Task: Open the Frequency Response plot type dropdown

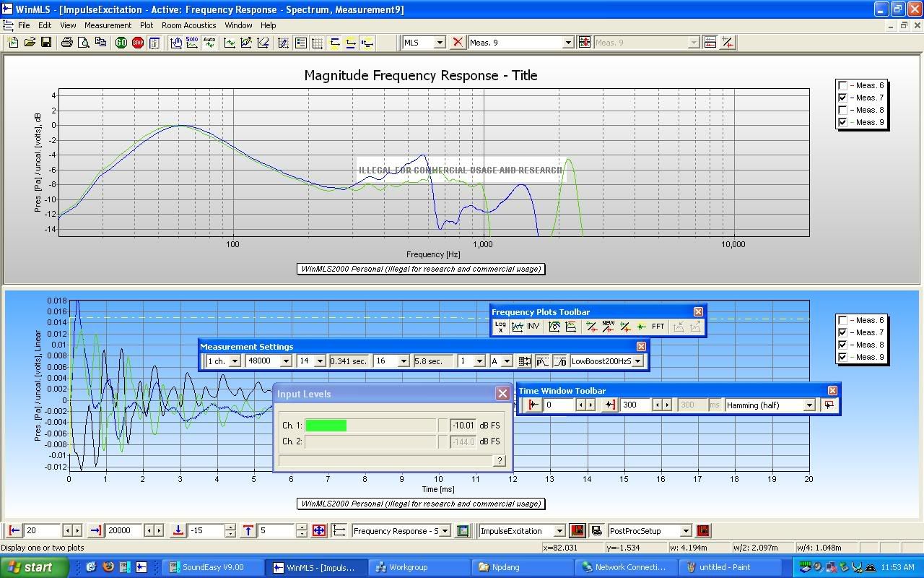Action: point(445,531)
